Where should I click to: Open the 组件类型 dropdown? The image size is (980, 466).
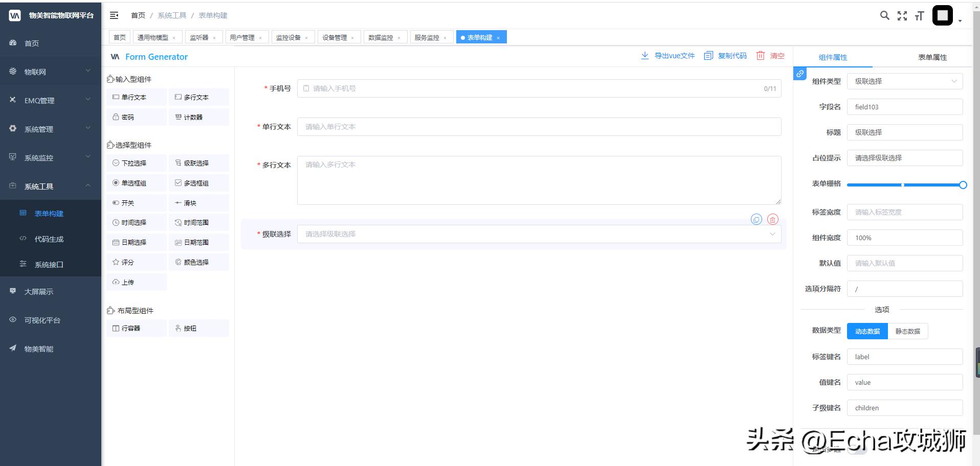click(x=904, y=81)
